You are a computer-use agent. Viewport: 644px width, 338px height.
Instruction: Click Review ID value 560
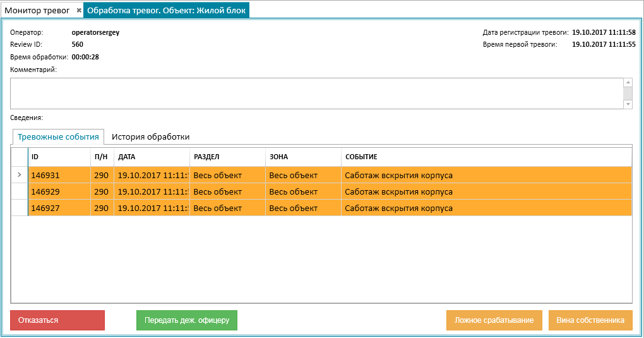click(77, 44)
